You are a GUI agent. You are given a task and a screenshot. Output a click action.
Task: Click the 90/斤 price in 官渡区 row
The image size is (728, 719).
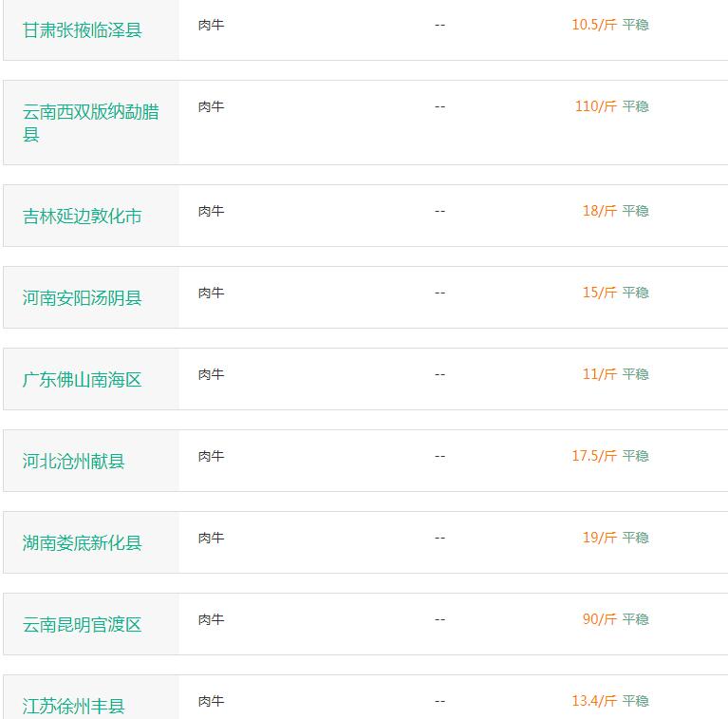pos(600,619)
